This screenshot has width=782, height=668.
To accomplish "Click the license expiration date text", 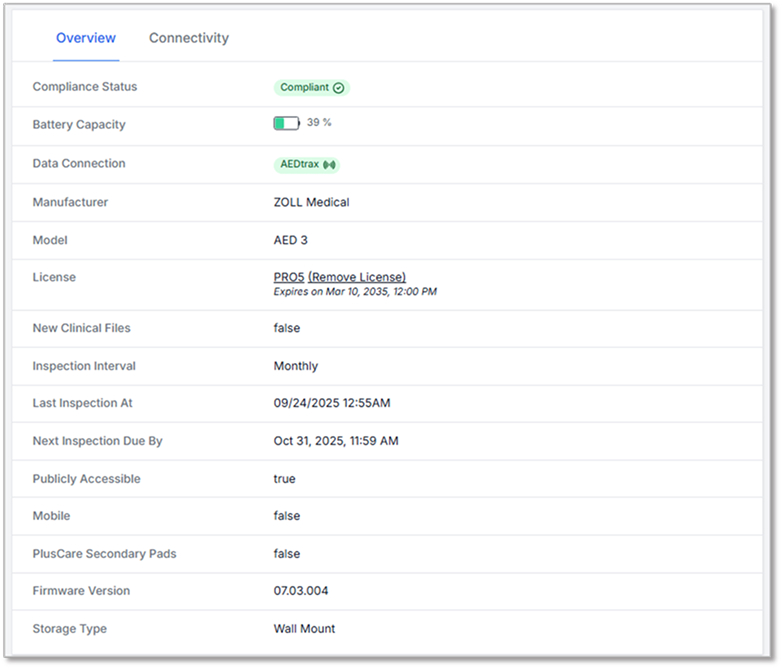I will coord(355,292).
